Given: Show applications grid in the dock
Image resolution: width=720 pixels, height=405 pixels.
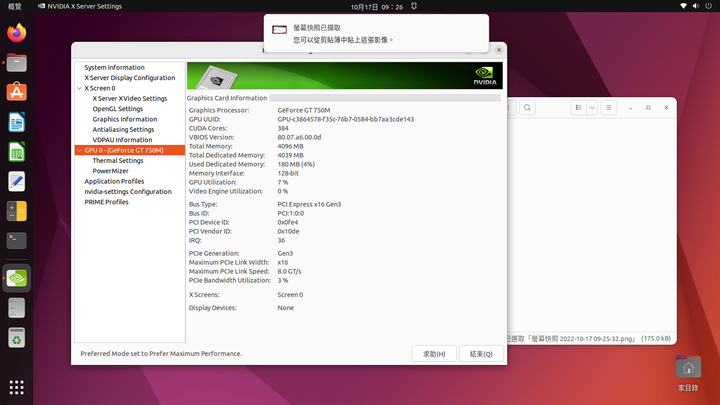Looking at the screenshot, I should (x=17, y=387).
